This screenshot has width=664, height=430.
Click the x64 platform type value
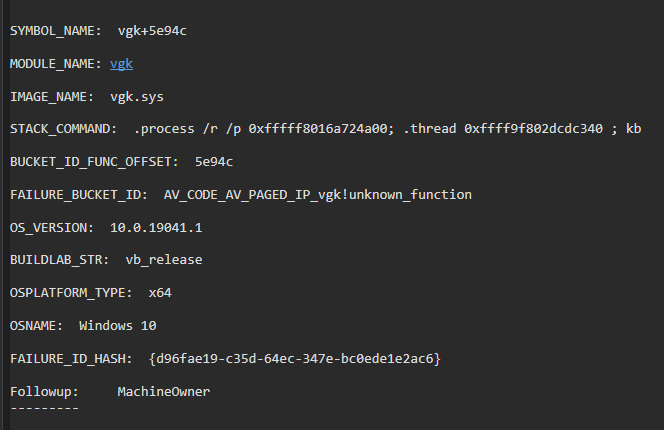point(160,293)
